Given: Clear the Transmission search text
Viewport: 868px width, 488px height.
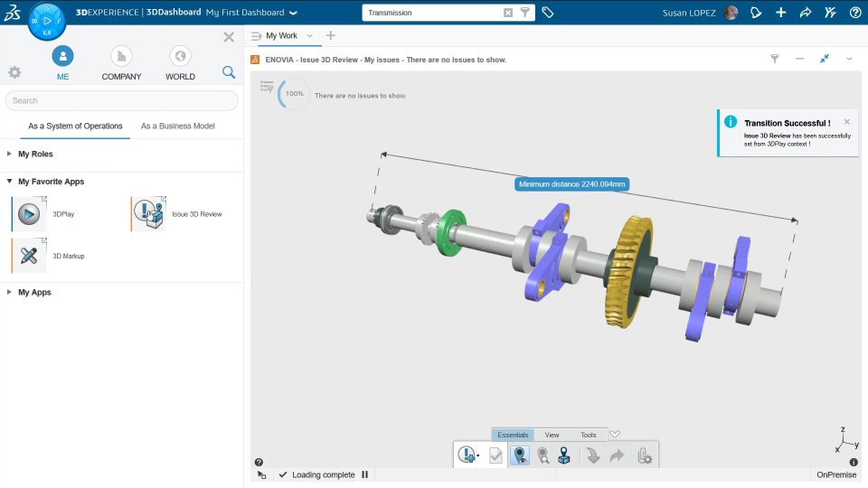Looking at the screenshot, I should pyautogui.click(x=507, y=13).
